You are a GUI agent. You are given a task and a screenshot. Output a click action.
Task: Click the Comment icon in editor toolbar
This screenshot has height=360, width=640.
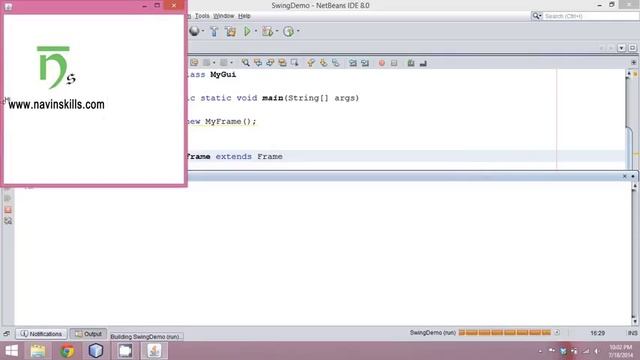pyautogui.click(x=411, y=63)
